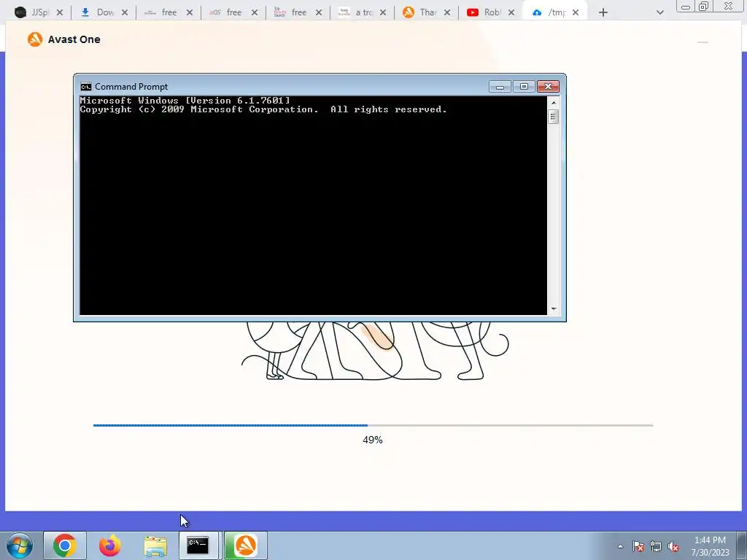Minimize the Avast One installer window
747x560 pixels.
click(703, 42)
